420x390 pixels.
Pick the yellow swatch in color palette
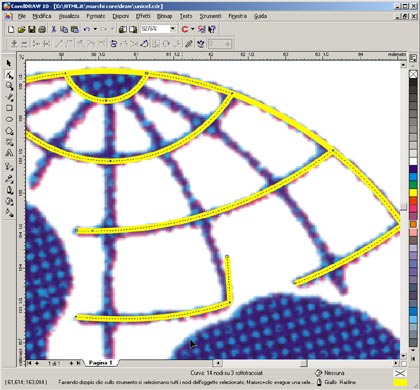pyautogui.click(x=413, y=193)
